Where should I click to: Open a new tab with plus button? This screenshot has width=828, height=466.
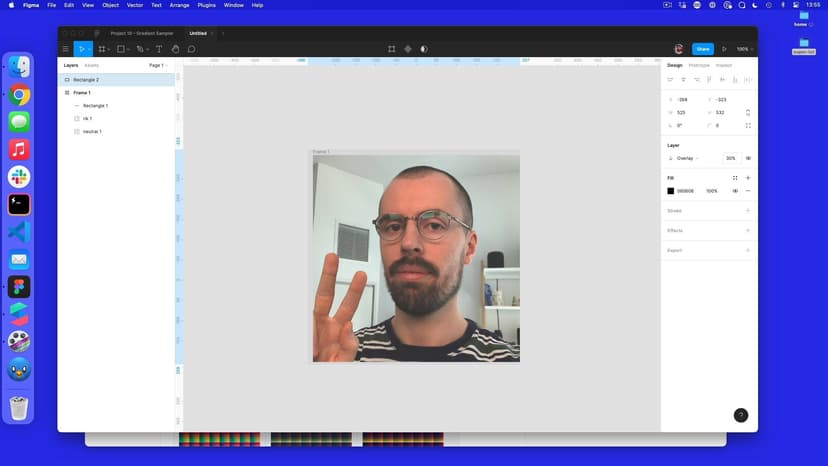pos(223,33)
